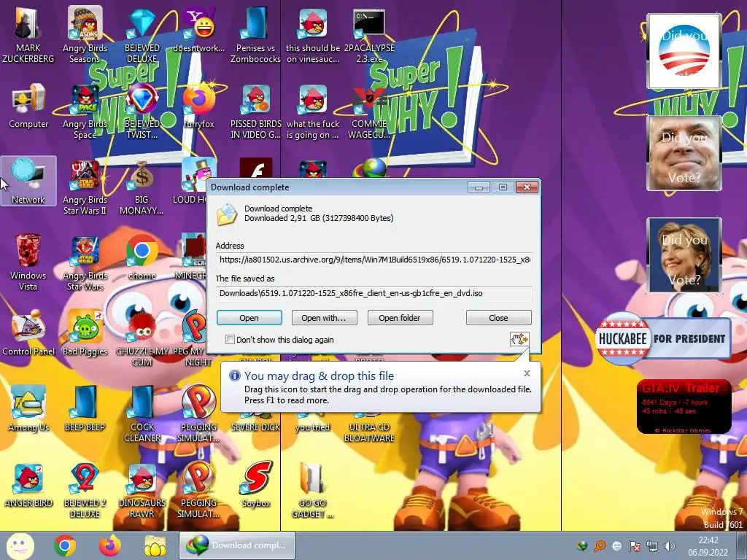Open the Control Panel desktop icon

[x=28, y=332]
